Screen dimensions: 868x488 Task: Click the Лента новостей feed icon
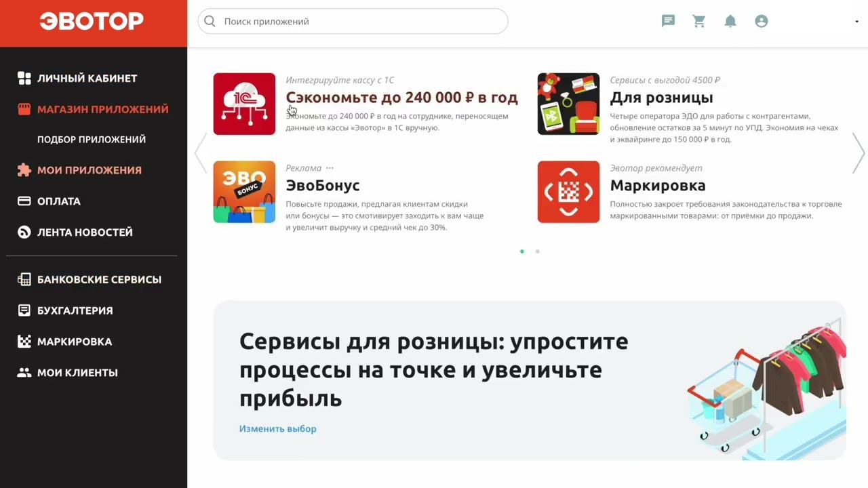pos(24,232)
